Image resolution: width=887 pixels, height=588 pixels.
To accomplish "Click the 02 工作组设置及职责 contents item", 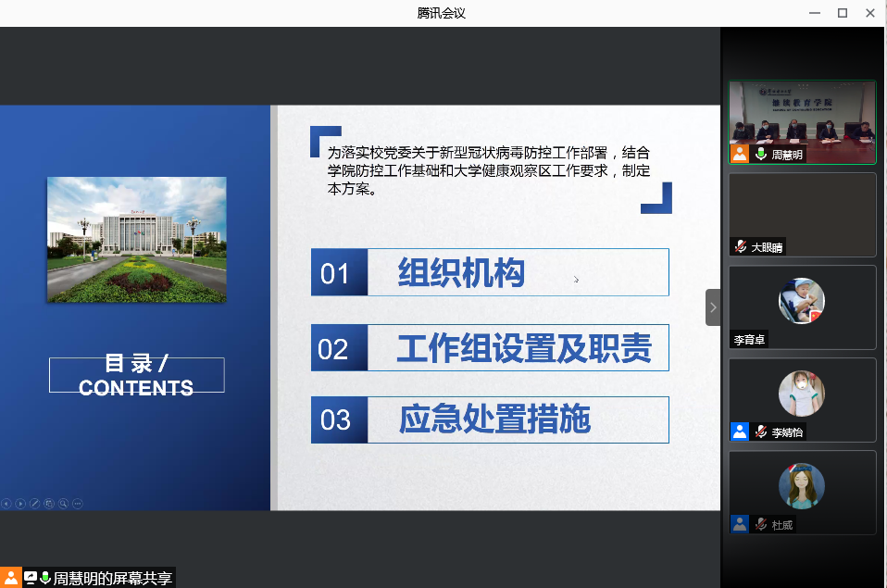I will point(490,348).
